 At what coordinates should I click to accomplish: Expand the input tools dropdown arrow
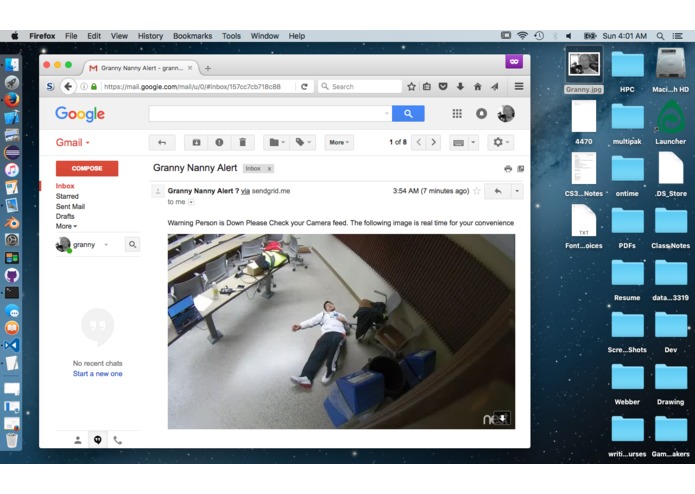(x=473, y=142)
